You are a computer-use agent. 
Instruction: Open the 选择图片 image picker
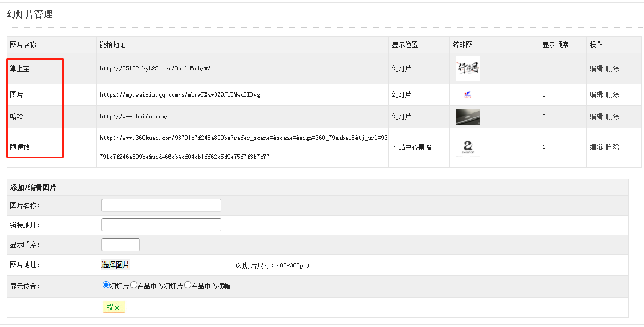[x=116, y=265]
